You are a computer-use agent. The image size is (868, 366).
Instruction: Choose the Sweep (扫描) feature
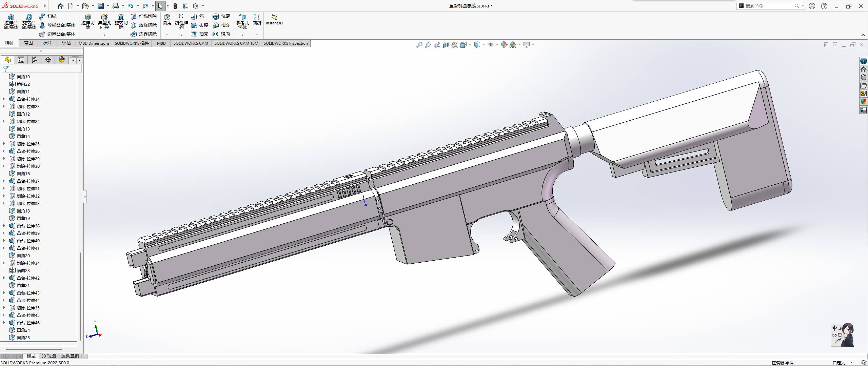47,16
